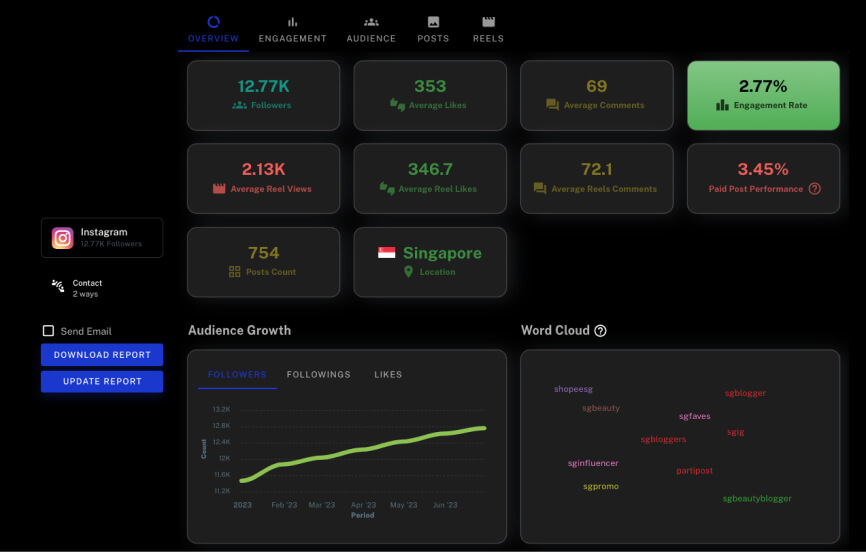Click the Paid Post Performance help icon
The width and height of the screenshot is (866, 552).
tap(814, 188)
